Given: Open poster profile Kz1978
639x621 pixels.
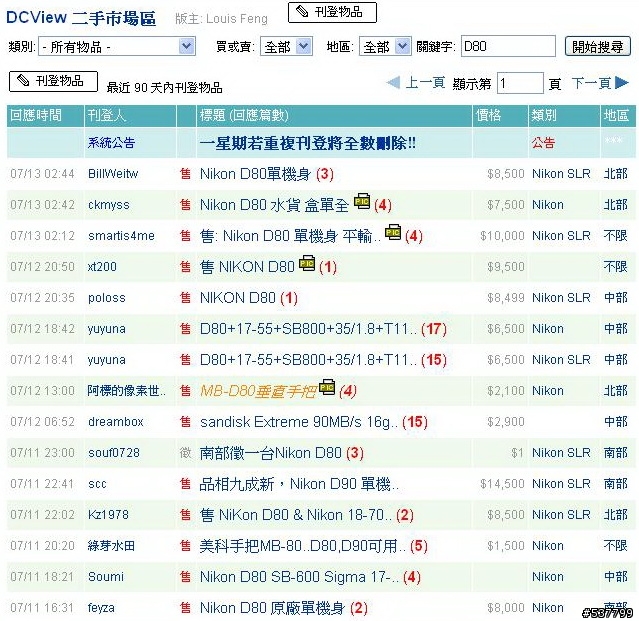Looking at the screenshot, I should click(x=108, y=515).
